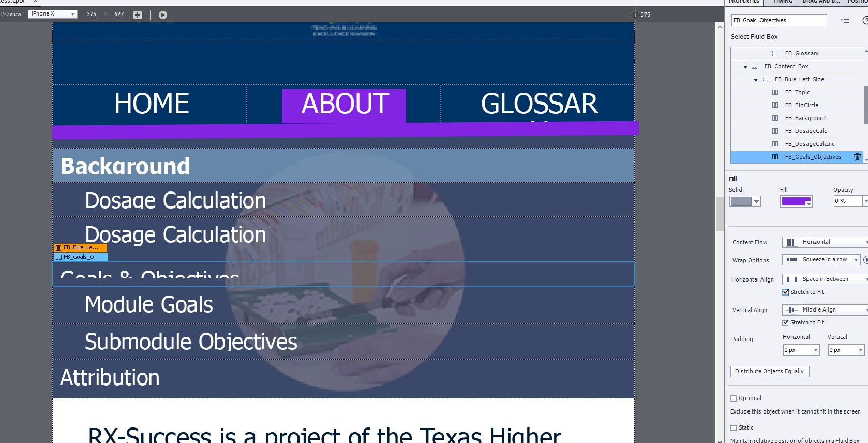868x443 pixels.
Task: Toggle Stretch to Fit under Vertical Align
Action: [x=785, y=322]
